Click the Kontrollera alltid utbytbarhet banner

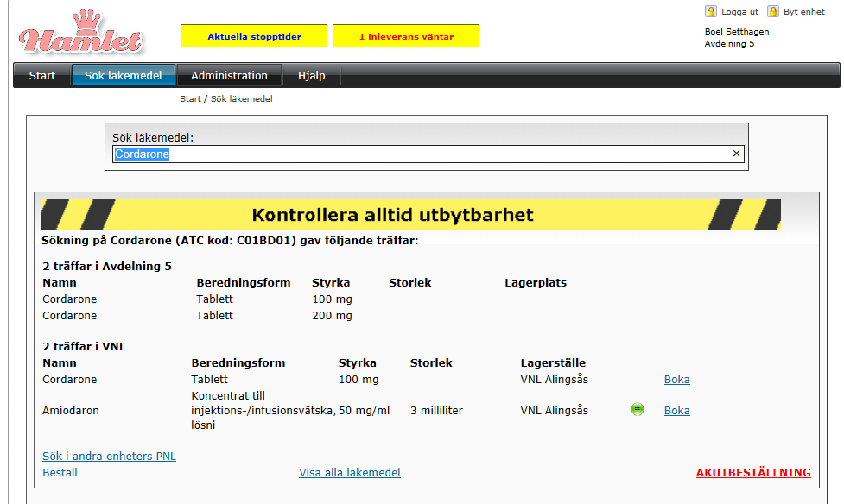click(411, 215)
